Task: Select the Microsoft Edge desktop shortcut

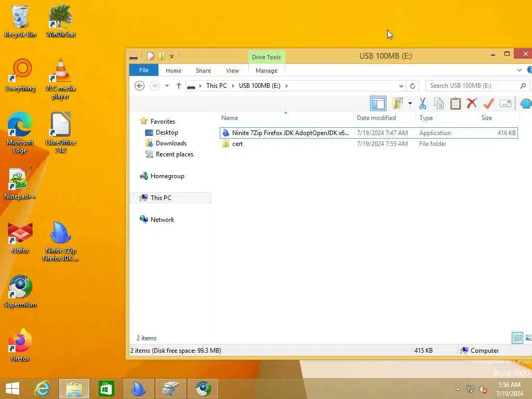Action: click(x=20, y=132)
